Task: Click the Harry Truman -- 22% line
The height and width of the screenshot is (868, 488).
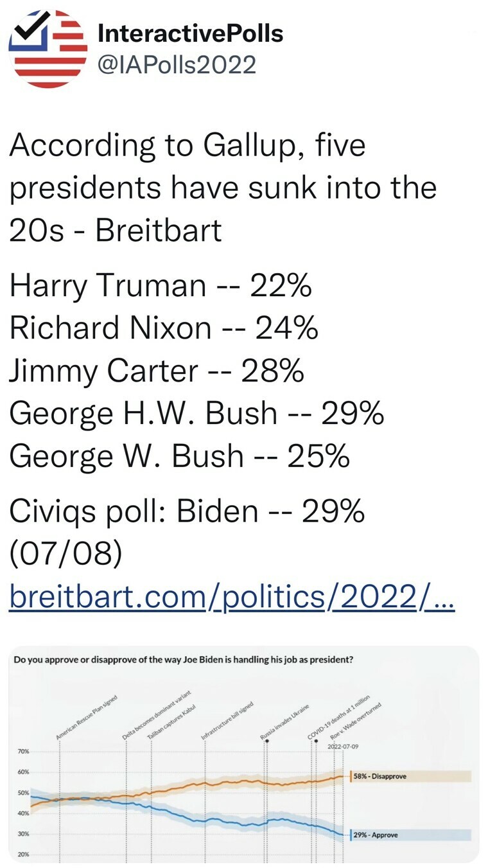Action: coord(161,286)
